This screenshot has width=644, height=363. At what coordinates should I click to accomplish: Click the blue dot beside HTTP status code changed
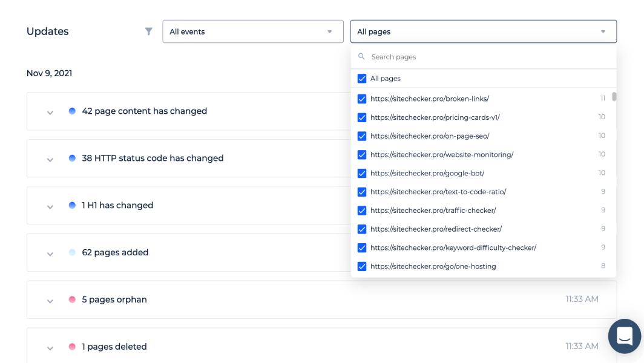pyautogui.click(x=72, y=158)
